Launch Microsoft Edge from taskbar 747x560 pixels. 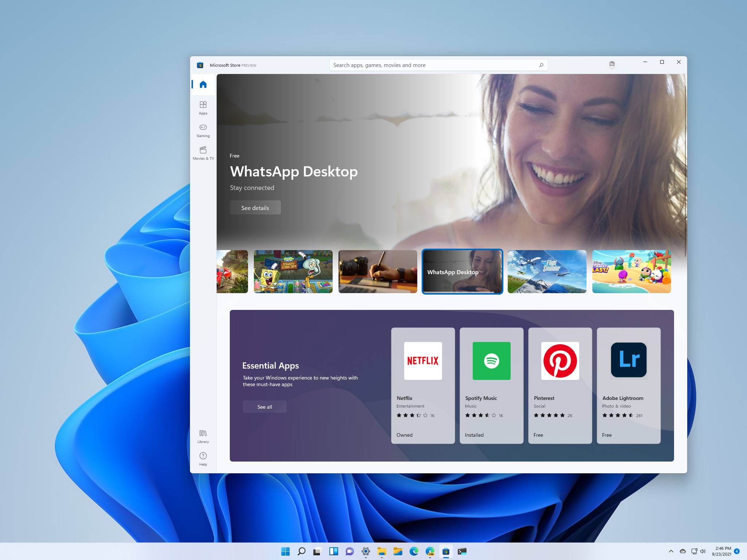click(414, 551)
